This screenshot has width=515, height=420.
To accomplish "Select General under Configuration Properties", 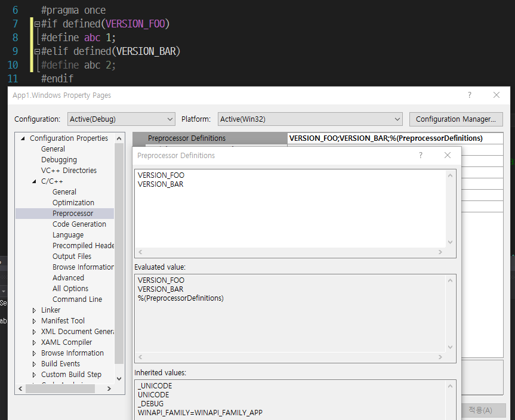I will 53,149.
